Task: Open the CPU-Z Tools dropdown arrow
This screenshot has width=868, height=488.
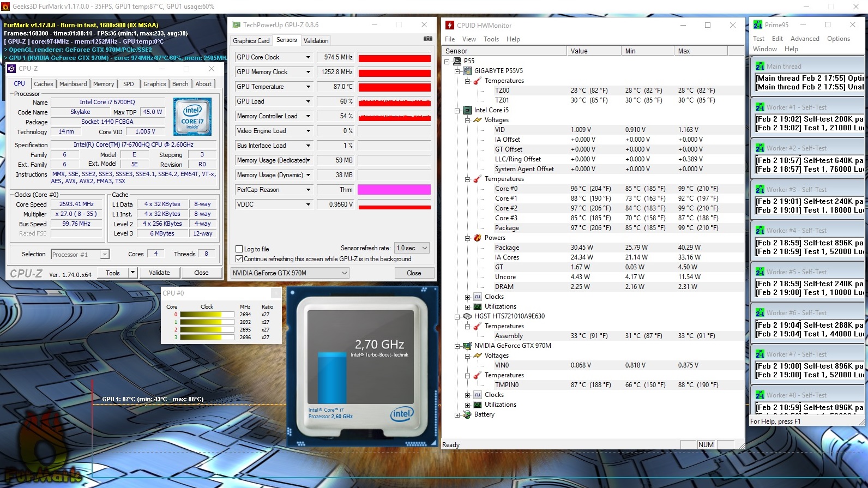Action: point(132,273)
